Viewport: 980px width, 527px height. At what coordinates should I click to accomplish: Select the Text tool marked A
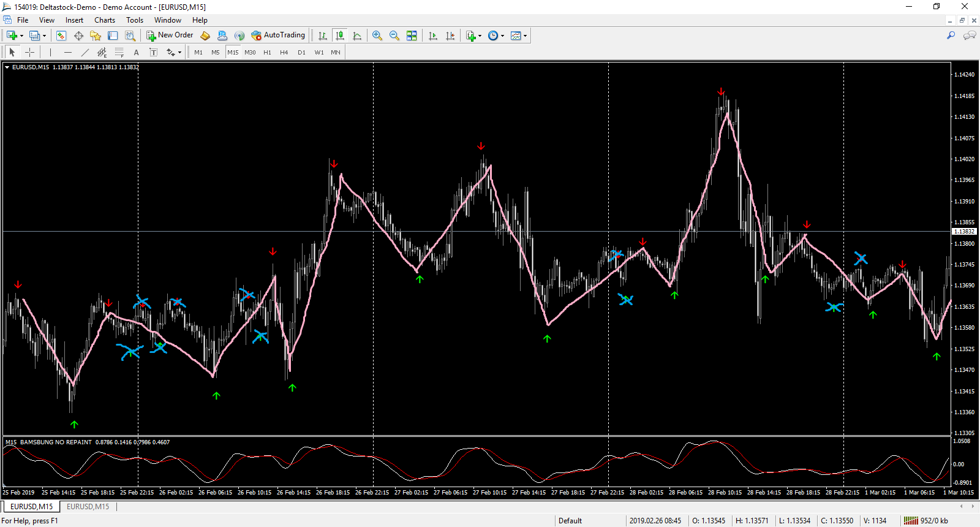(137, 52)
